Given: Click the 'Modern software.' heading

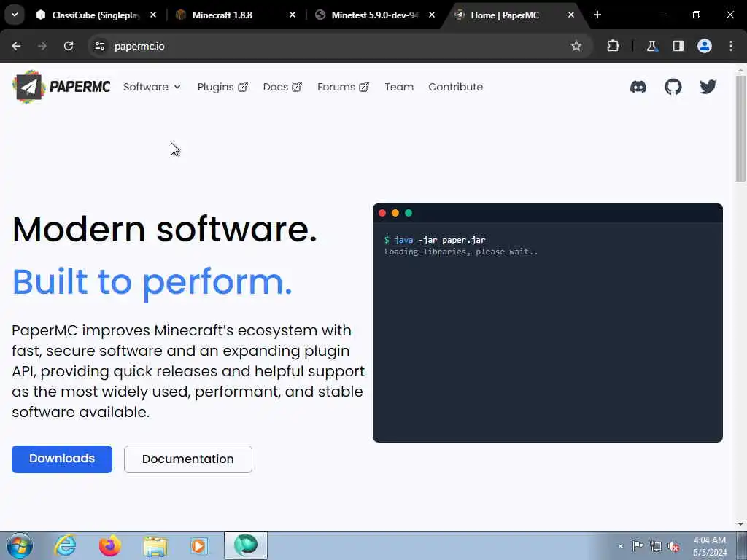Looking at the screenshot, I should [x=164, y=230].
